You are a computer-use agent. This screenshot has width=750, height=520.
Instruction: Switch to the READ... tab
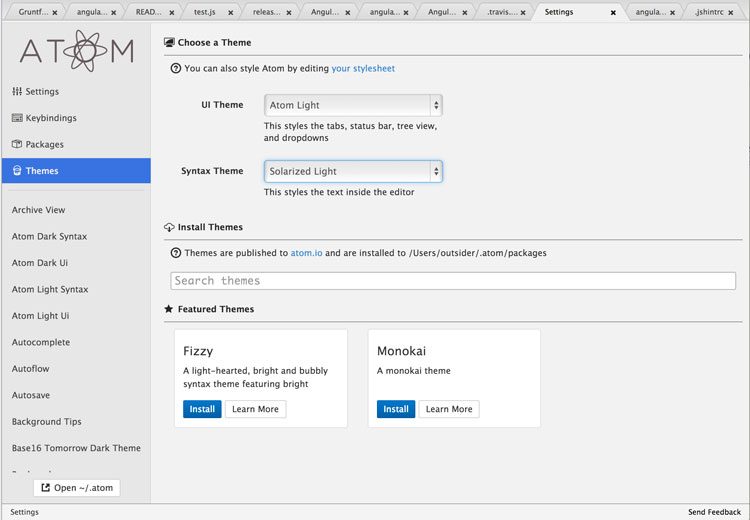[149, 12]
